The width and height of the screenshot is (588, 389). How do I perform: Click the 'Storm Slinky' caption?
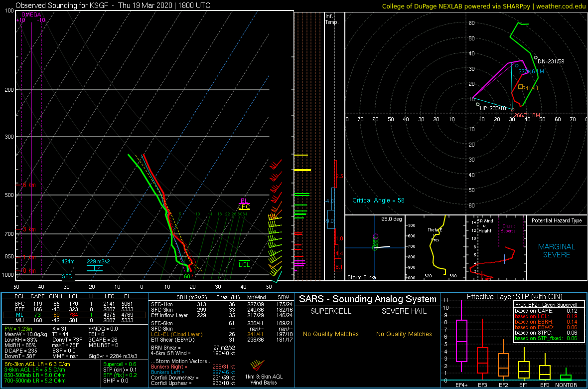coord(361,277)
